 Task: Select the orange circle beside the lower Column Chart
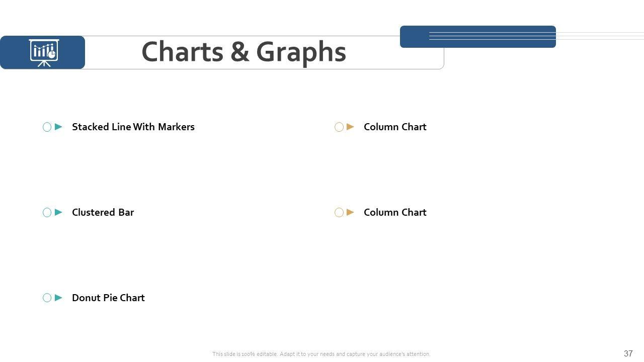[339, 213]
